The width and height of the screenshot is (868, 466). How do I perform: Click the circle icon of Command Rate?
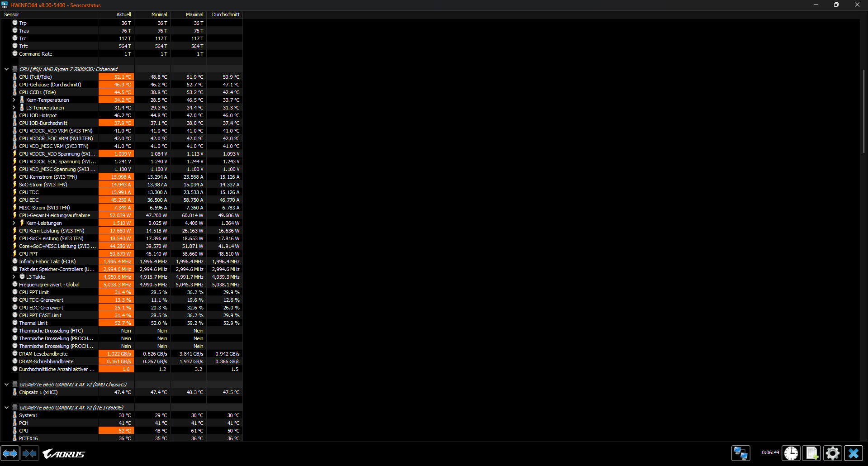point(15,53)
